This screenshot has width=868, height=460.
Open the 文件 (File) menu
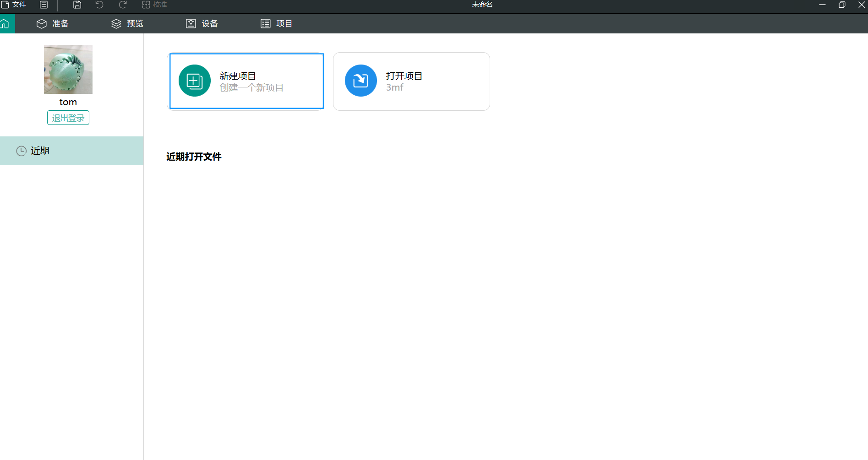pos(14,5)
